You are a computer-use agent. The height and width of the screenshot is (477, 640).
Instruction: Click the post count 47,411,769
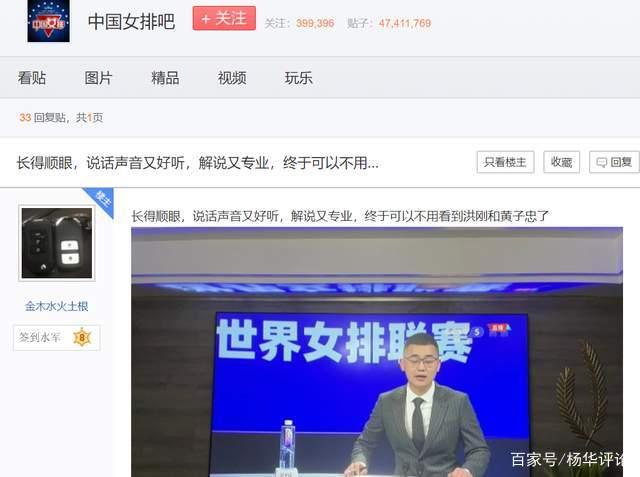(x=404, y=23)
